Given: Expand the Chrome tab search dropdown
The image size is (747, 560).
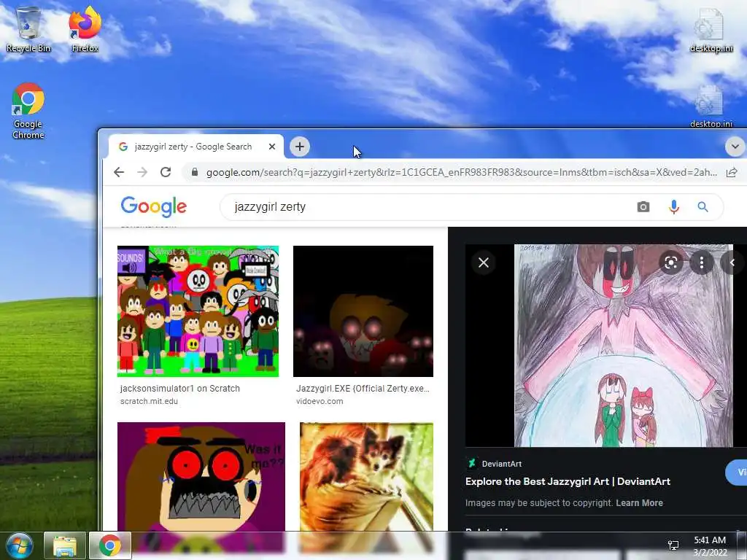Looking at the screenshot, I should (735, 147).
